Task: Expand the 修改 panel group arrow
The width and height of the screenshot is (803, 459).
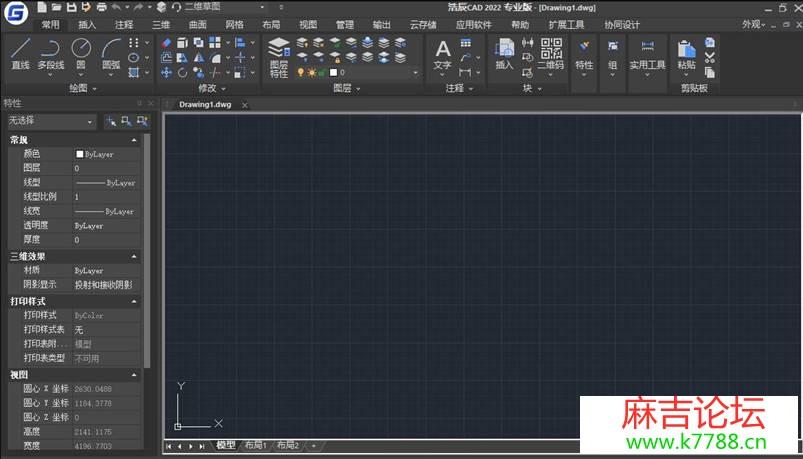Action: (223, 89)
